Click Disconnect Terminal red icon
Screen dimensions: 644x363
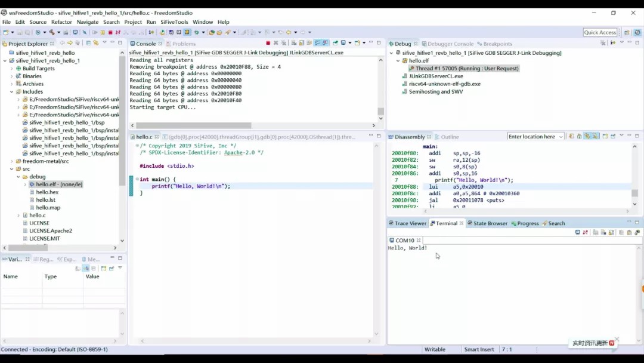click(x=586, y=232)
